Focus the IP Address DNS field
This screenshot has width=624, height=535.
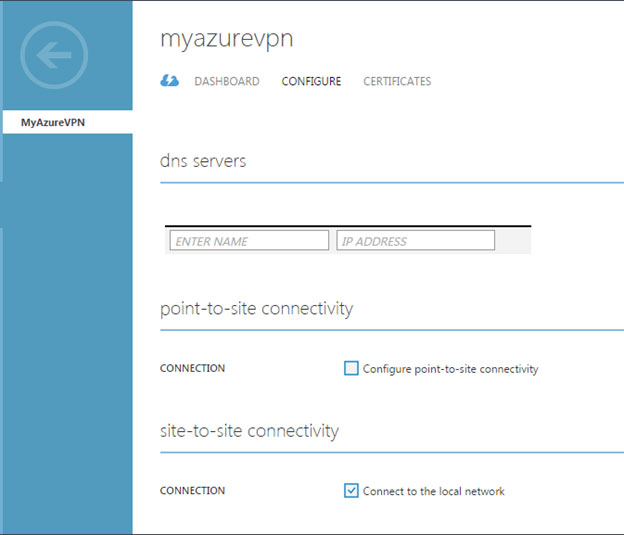415,240
